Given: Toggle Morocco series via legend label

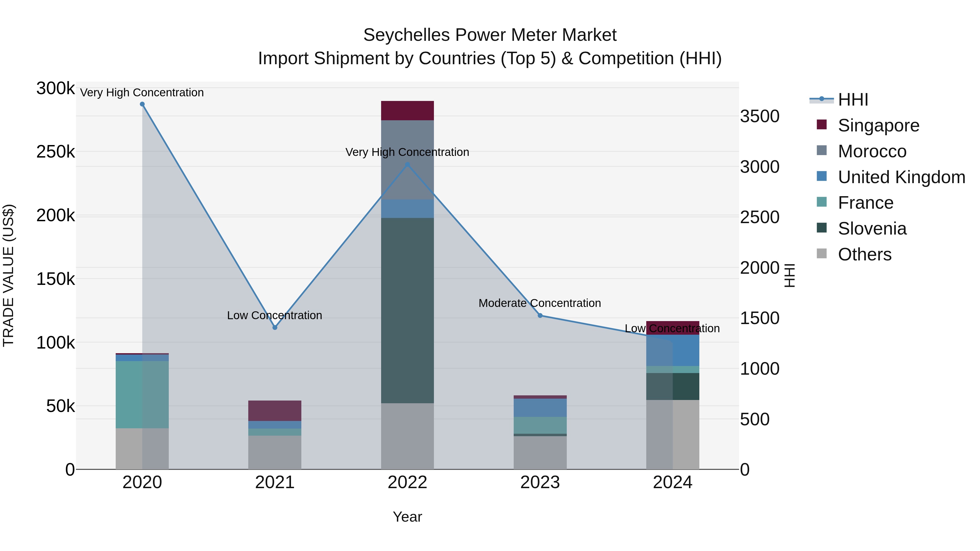Looking at the screenshot, I should pos(872,151).
